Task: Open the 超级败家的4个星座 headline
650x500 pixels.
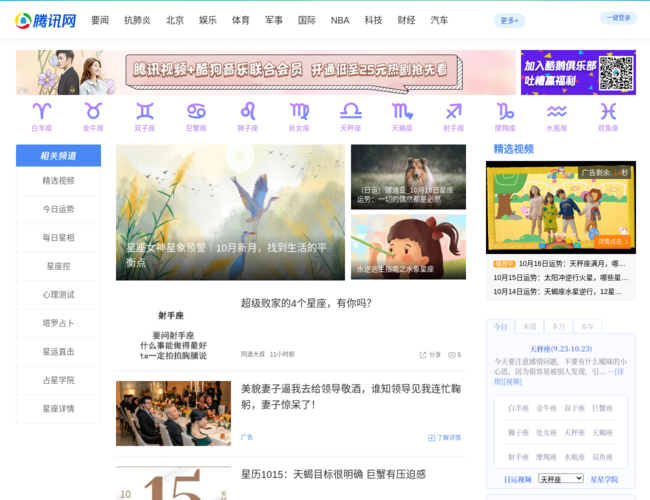Action: tap(306, 303)
